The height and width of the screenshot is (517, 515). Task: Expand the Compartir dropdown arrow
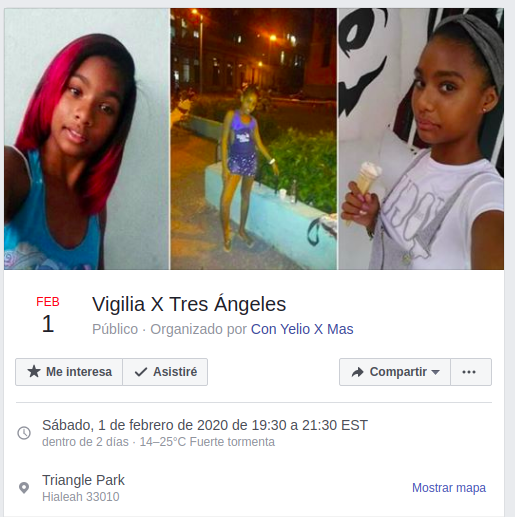[x=435, y=372]
